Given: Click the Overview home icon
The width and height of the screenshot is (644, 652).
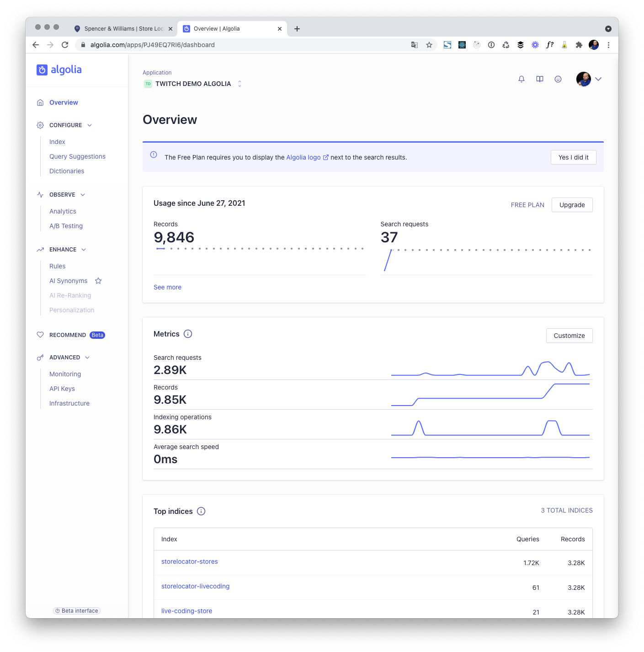Looking at the screenshot, I should [40, 102].
